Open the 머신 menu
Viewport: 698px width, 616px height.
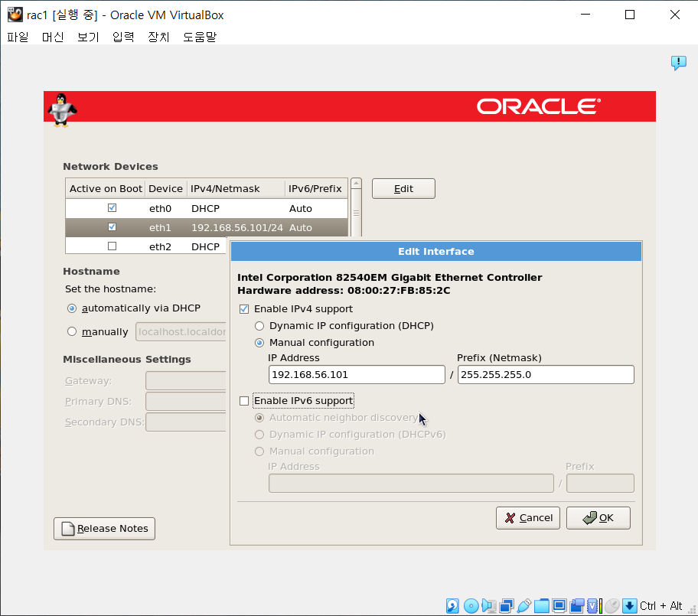(x=53, y=37)
